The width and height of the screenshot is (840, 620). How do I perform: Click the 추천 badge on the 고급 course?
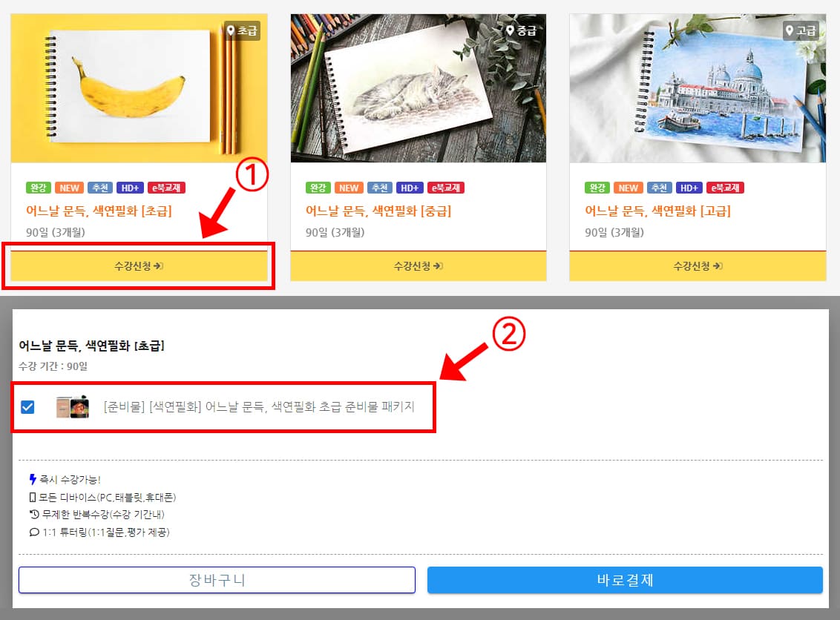(659, 188)
